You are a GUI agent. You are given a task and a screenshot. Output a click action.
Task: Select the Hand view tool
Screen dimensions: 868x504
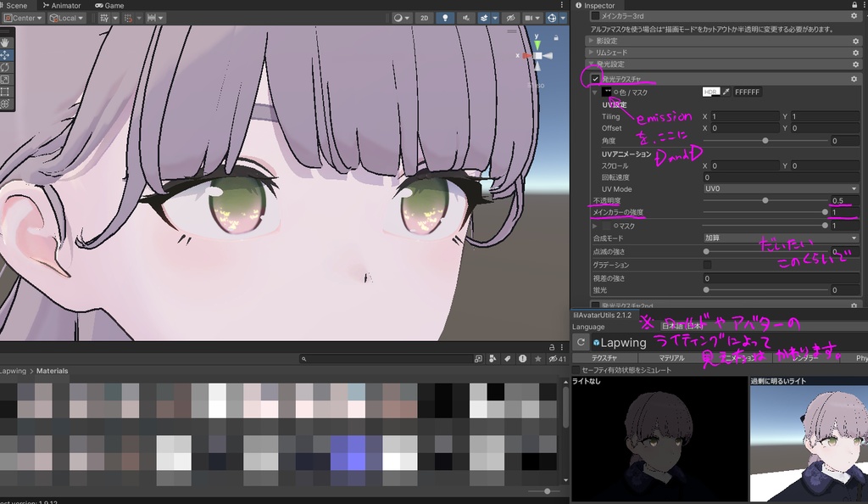click(x=6, y=42)
